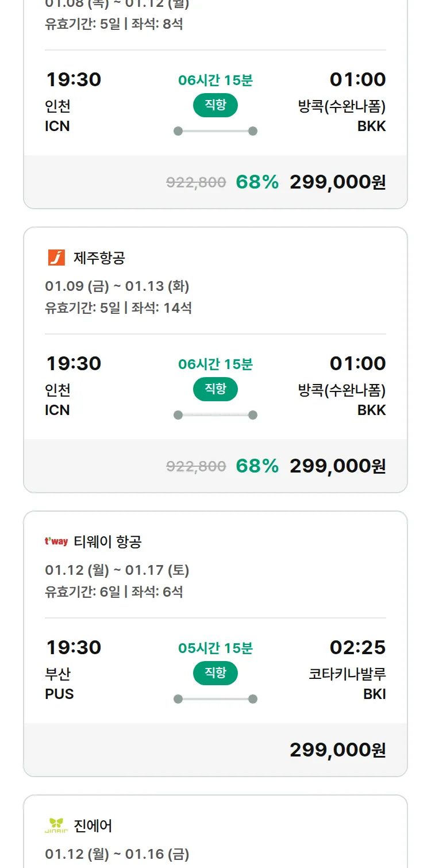This screenshot has height=868, width=431.
Task: Select the 299,000원 price on Kota Kinabalu flight
Action: 337,750
